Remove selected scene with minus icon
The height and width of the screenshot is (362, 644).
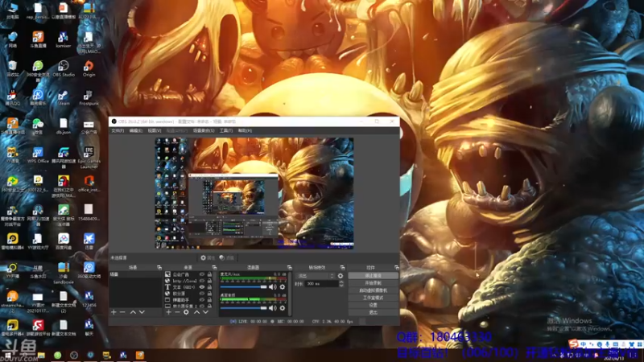[x=122, y=312]
